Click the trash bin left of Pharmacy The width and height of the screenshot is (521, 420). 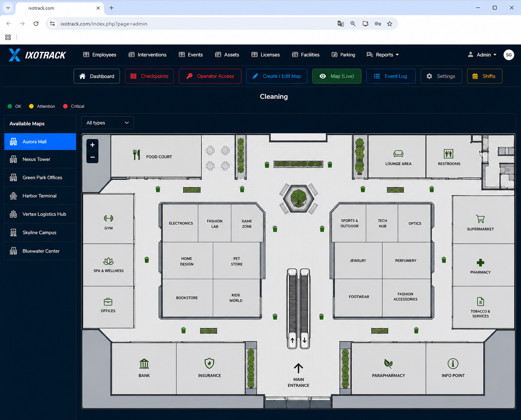[444, 260]
